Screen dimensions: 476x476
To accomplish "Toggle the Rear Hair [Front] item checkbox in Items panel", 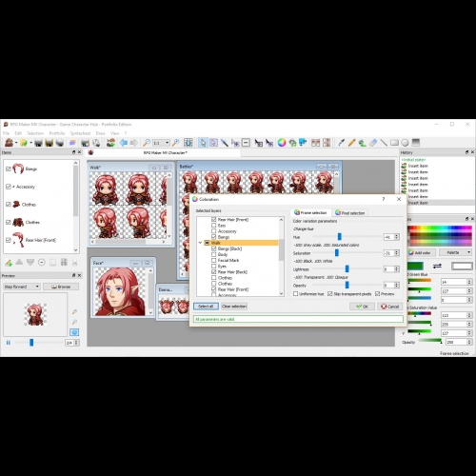I will coord(9,240).
